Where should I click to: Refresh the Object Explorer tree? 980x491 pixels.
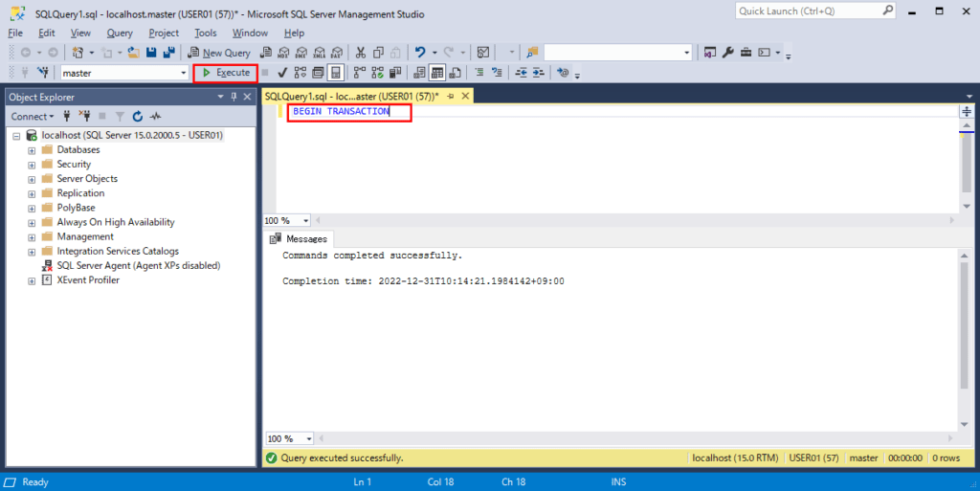(138, 116)
